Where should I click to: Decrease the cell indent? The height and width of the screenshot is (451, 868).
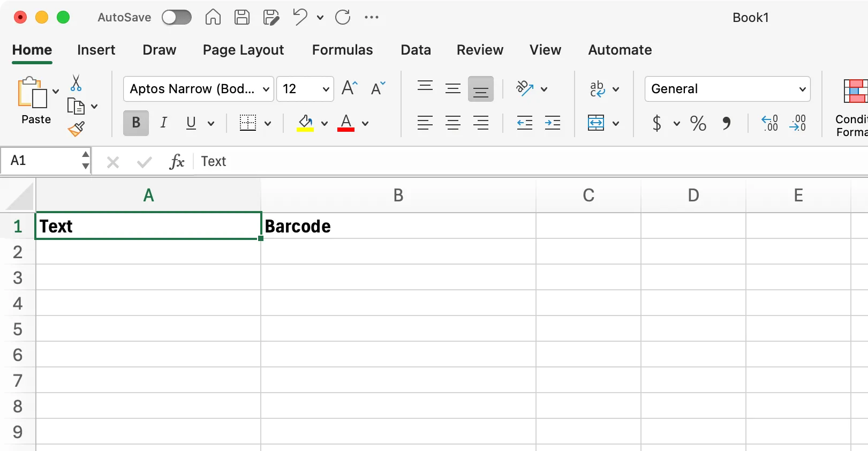(x=525, y=123)
